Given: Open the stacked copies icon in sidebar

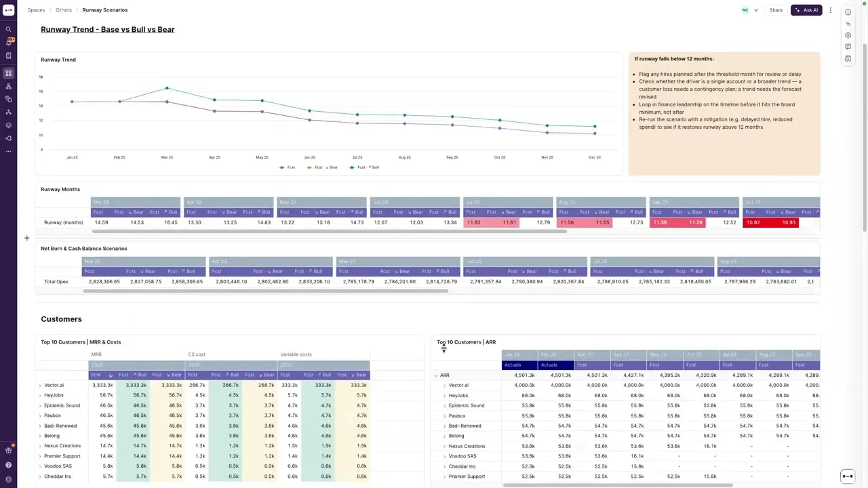Looking at the screenshot, I should click(8, 99).
